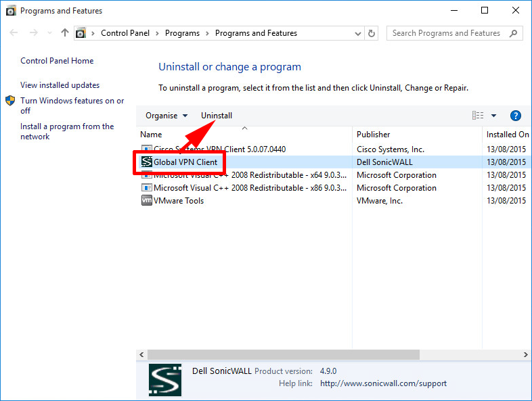Open Control Panel Home link
The height and width of the screenshot is (401, 532).
[x=57, y=61]
